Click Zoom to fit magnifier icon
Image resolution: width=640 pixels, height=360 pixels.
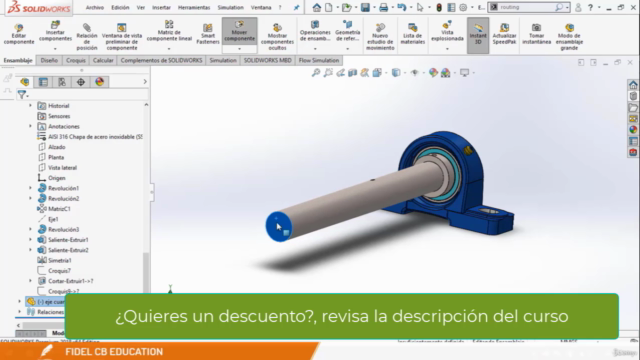pos(316,73)
